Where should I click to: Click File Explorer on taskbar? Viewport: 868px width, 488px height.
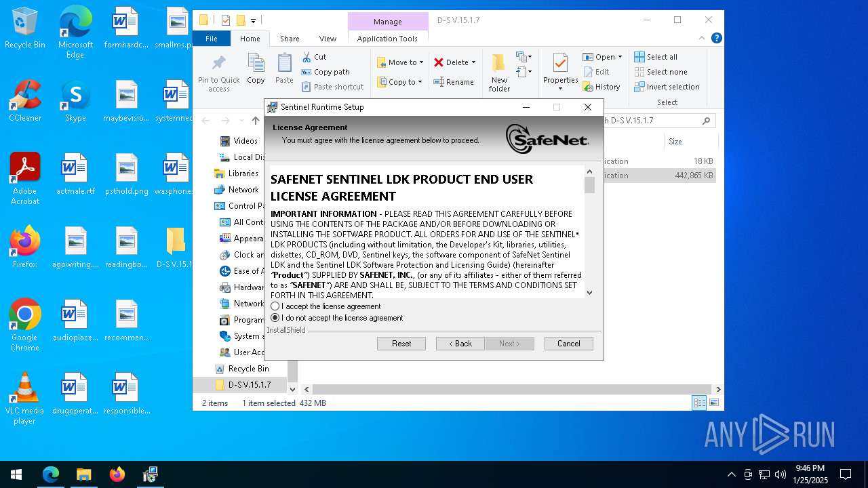(x=83, y=474)
